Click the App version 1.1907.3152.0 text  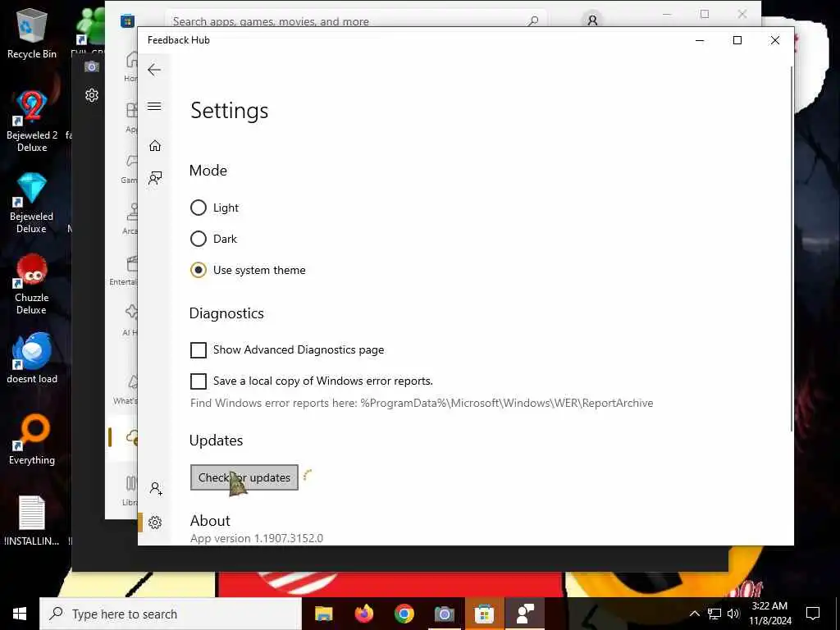(257, 538)
